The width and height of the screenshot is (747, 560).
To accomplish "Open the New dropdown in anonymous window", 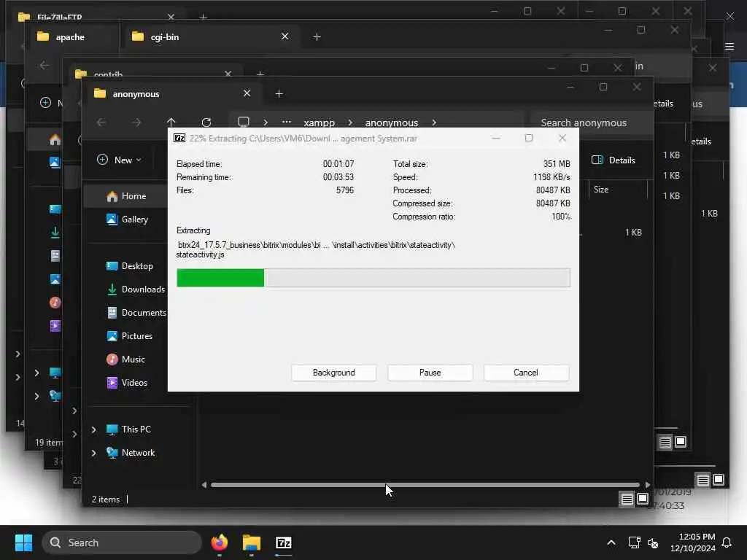I will point(119,160).
